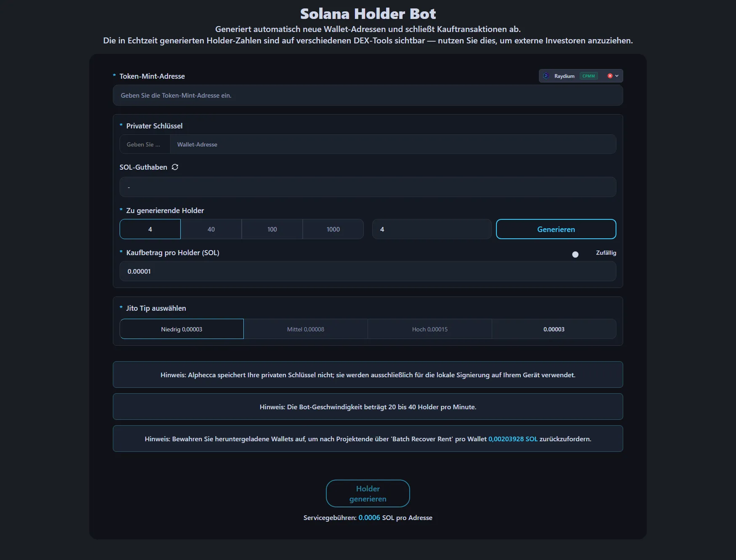Toggle the Zufällig random amount switch

[x=579, y=254]
